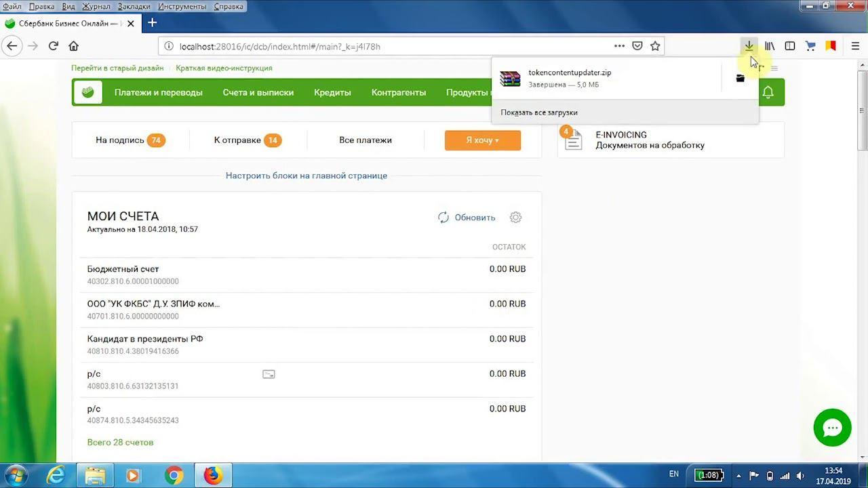This screenshot has width=868, height=488.
Task: Click the Sberbank logo home icon
Action: (x=88, y=92)
